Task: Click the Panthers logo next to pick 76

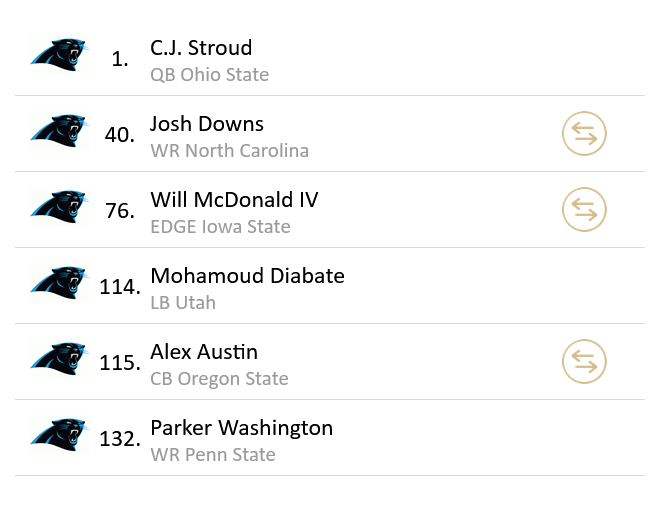Action: (x=60, y=207)
